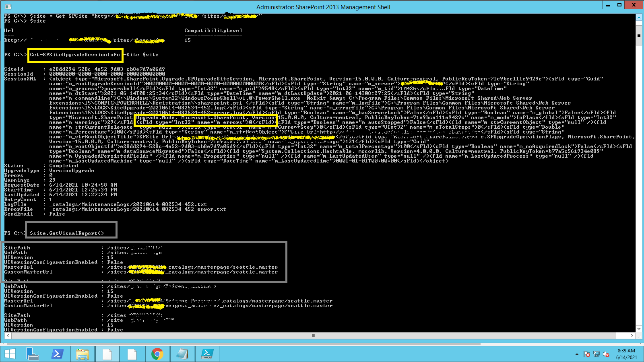Click the window title 'Administrator: SharePoint 2013 Management Shell'
The image size is (644, 362).
coord(323,7)
